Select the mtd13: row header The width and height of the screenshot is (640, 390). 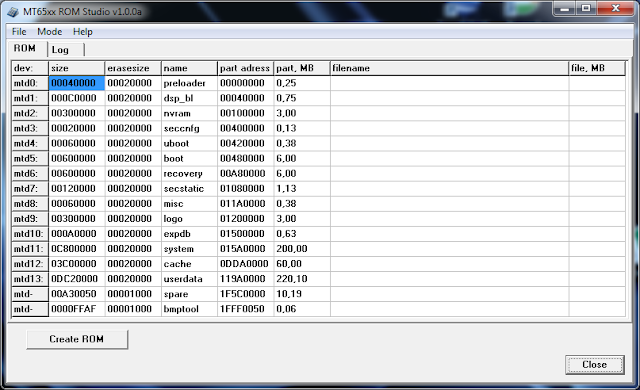[30, 279]
